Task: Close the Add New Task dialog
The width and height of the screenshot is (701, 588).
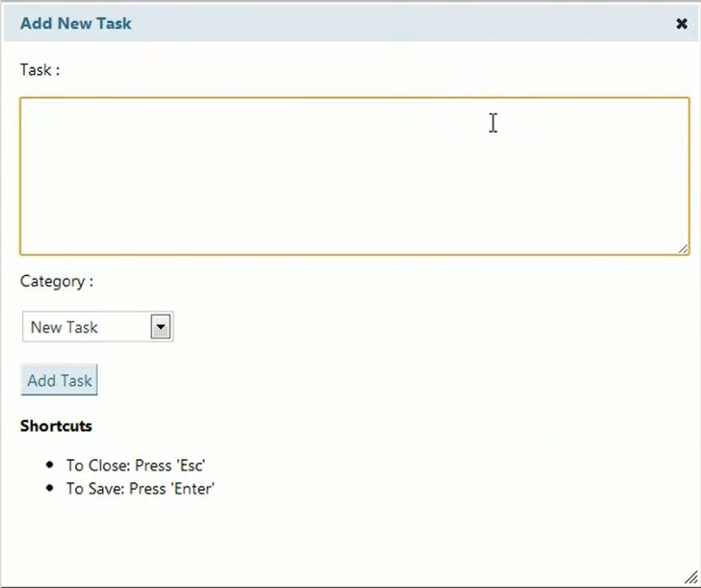Action: [682, 23]
